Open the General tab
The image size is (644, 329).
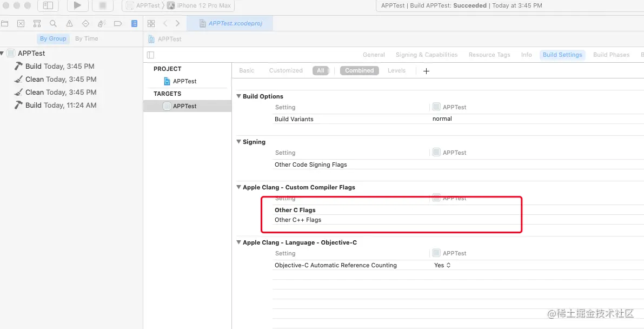click(374, 55)
